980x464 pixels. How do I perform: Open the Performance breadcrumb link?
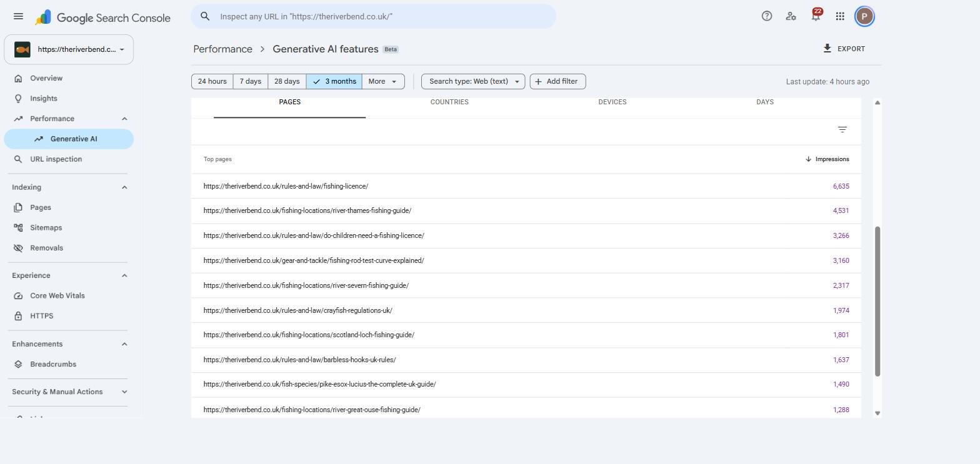(222, 49)
